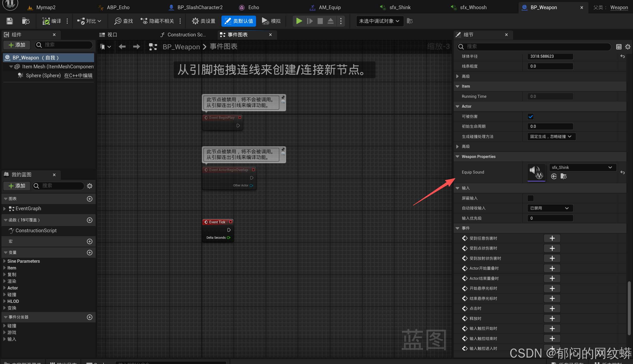The width and height of the screenshot is (633, 364).
Task: Open the 自动接收输入 dropdown
Action: click(550, 208)
